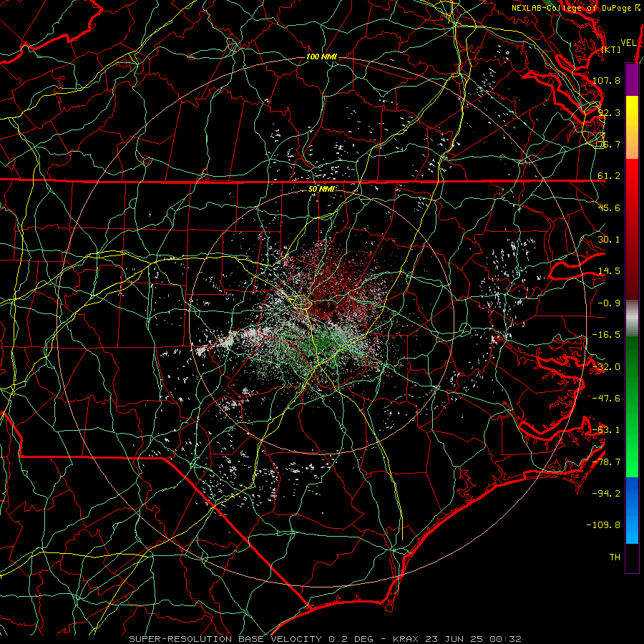Click the -32.0 velocity scale value
The image size is (644, 644).
[606, 367]
